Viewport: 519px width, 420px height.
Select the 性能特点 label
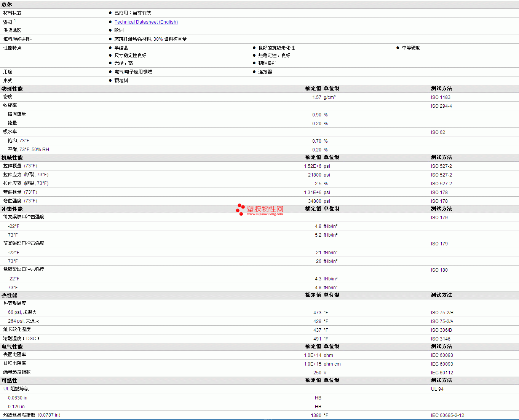tap(13, 48)
